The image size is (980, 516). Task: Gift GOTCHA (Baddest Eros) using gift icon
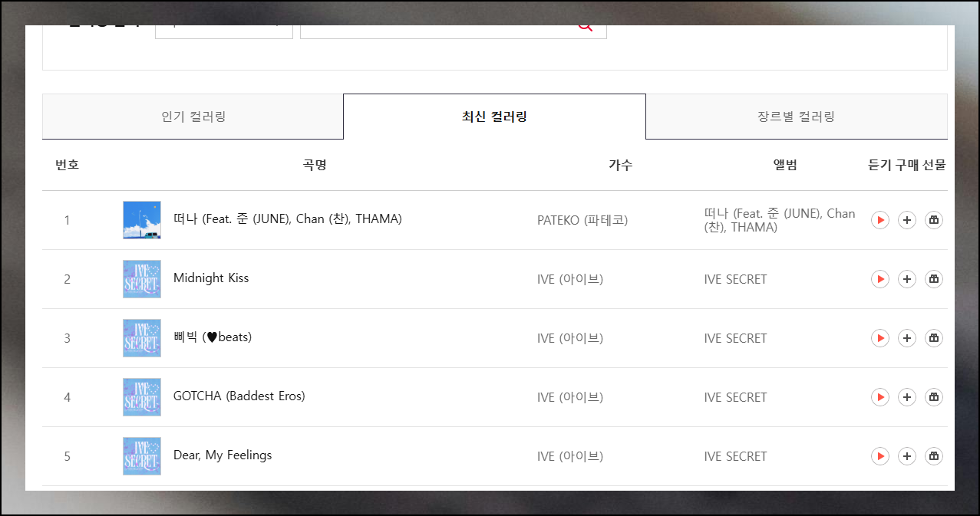coord(934,397)
